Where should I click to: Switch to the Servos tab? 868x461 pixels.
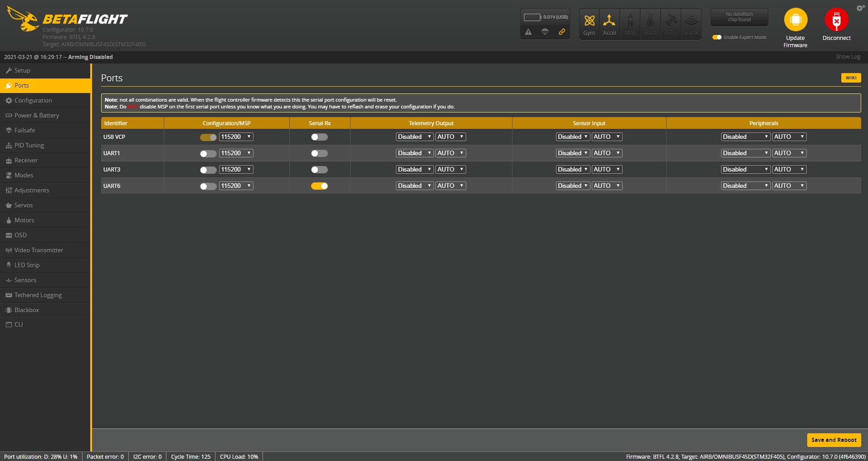coord(45,205)
